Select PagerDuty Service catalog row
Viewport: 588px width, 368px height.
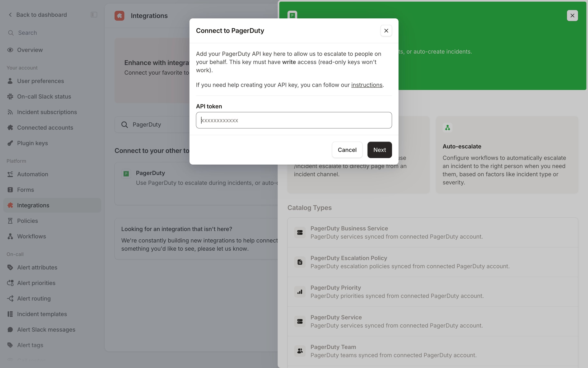pos(432,322)
